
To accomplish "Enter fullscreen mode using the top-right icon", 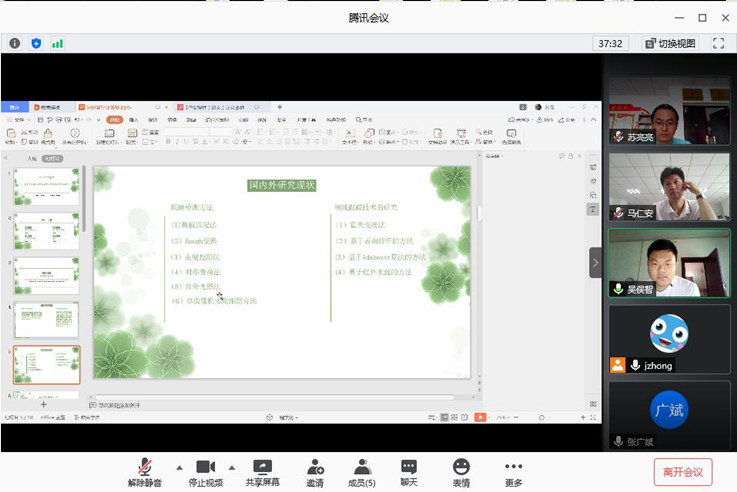I will (x=718, y=43).
